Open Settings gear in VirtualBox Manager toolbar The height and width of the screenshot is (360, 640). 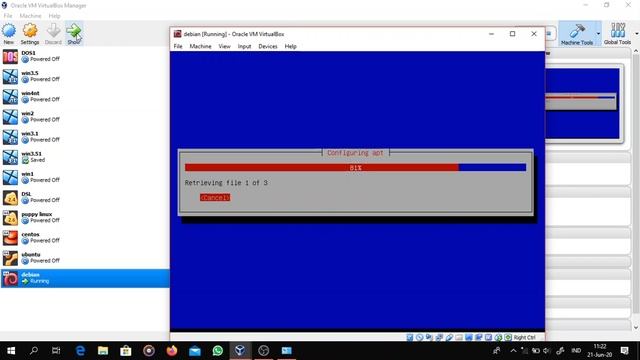pyautogui.click(x=30, y=33)
